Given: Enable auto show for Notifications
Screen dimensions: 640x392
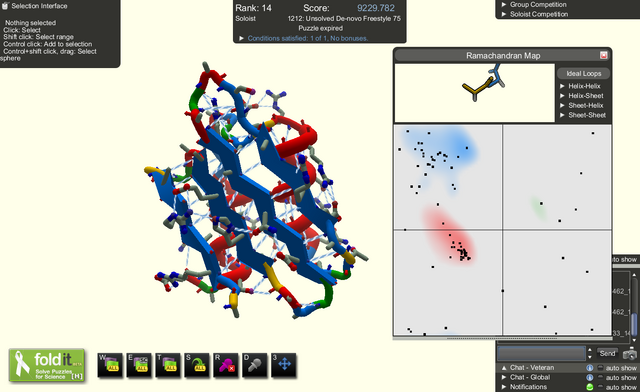Looking at the screenshot, I should click(x=600, y=387).
